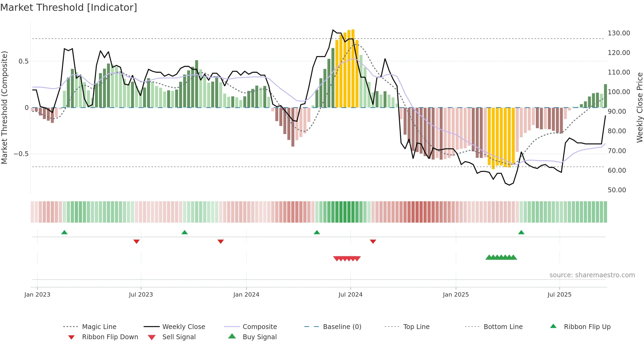Toggle Ribbon Flip Up legend entry
Screen dimensions: 644x362
tap(580, 327)
